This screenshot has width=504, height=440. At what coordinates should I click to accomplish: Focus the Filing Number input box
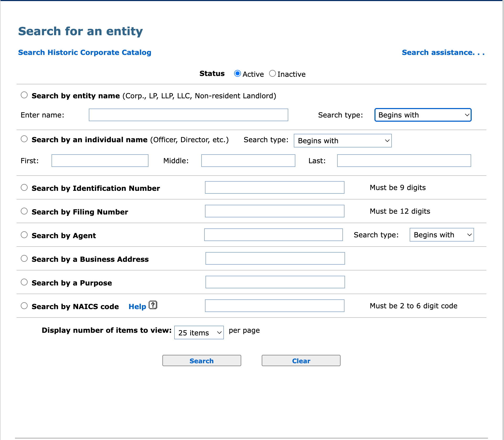point(275,211)
